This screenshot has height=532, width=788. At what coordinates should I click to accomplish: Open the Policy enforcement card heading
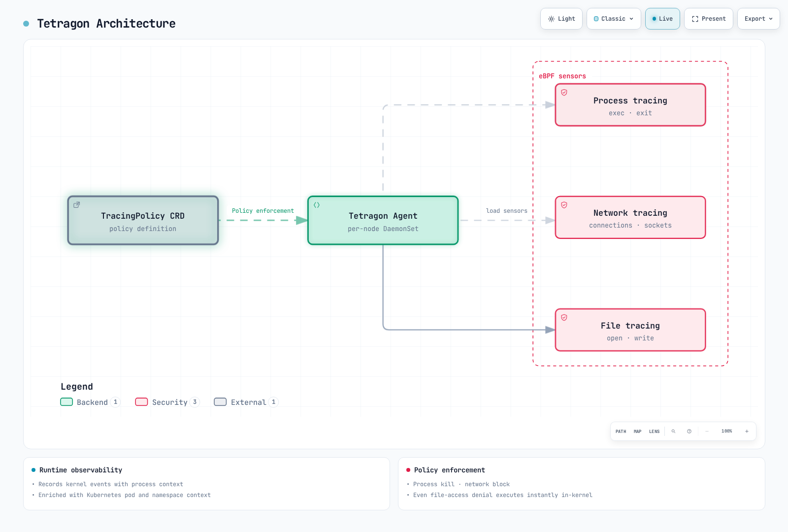450,470
